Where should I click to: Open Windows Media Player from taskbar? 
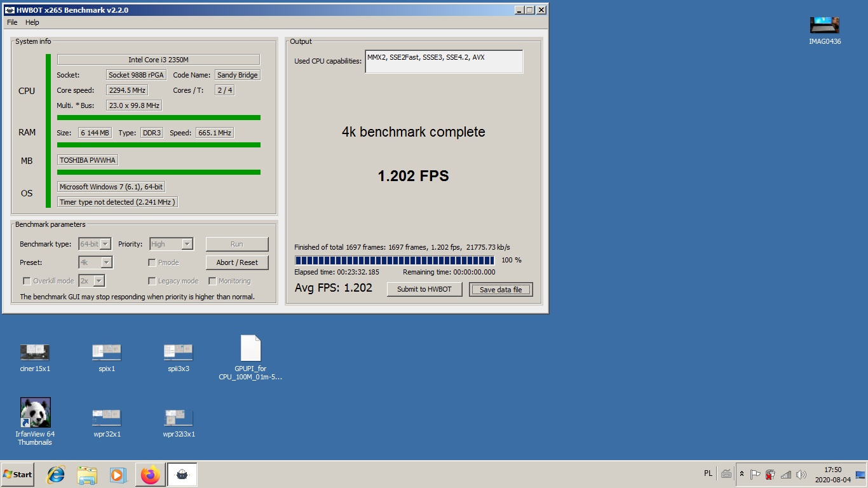click(118, 475)
